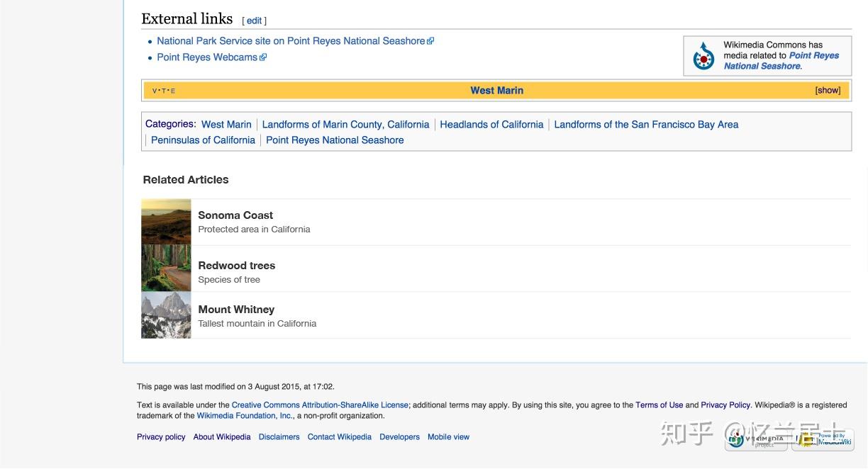Expand the West Marin navbox with show
This screenshot has height=469, width=868.
pos(828,91)
